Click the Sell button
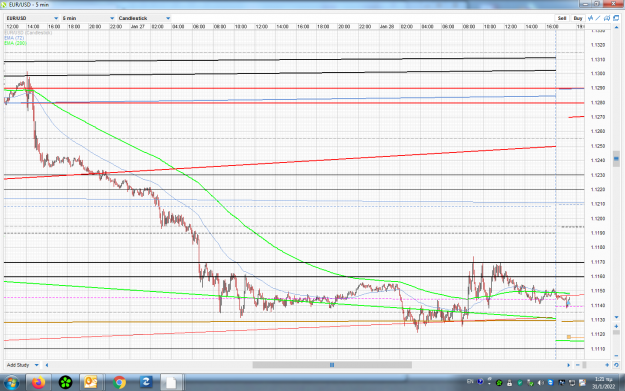The image size is (625, 391). coord(562,18)
